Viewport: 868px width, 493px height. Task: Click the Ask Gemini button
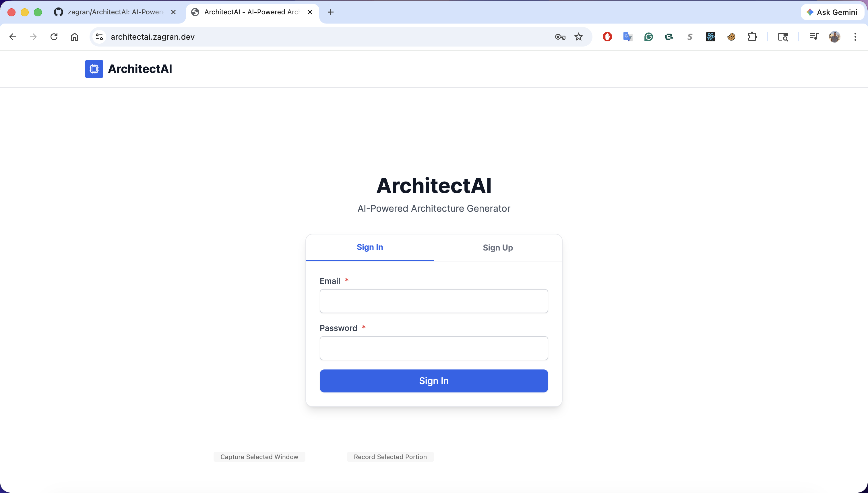coord(832,12)
